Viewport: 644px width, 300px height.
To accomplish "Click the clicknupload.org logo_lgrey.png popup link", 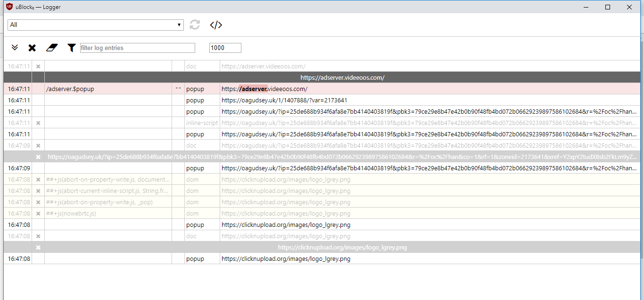I will 285,258.
